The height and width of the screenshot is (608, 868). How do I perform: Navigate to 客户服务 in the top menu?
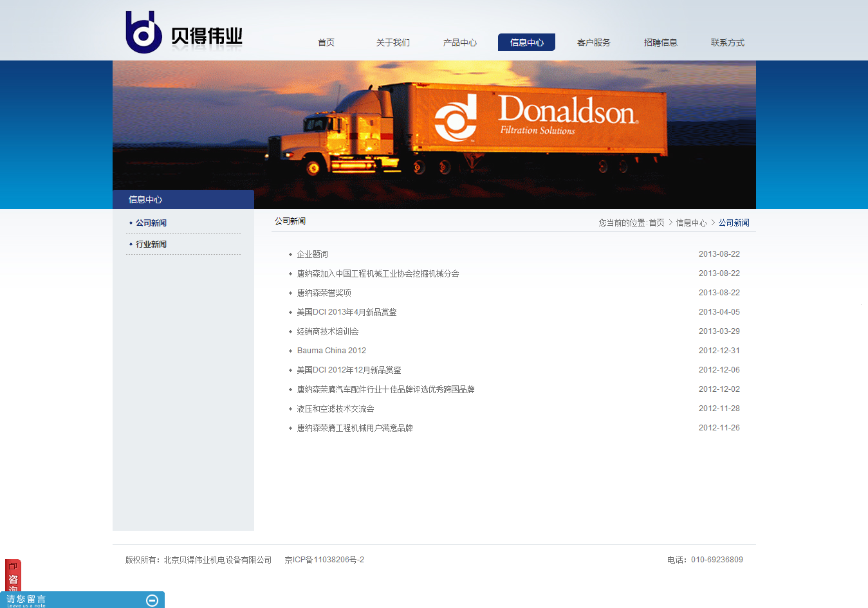593,42
